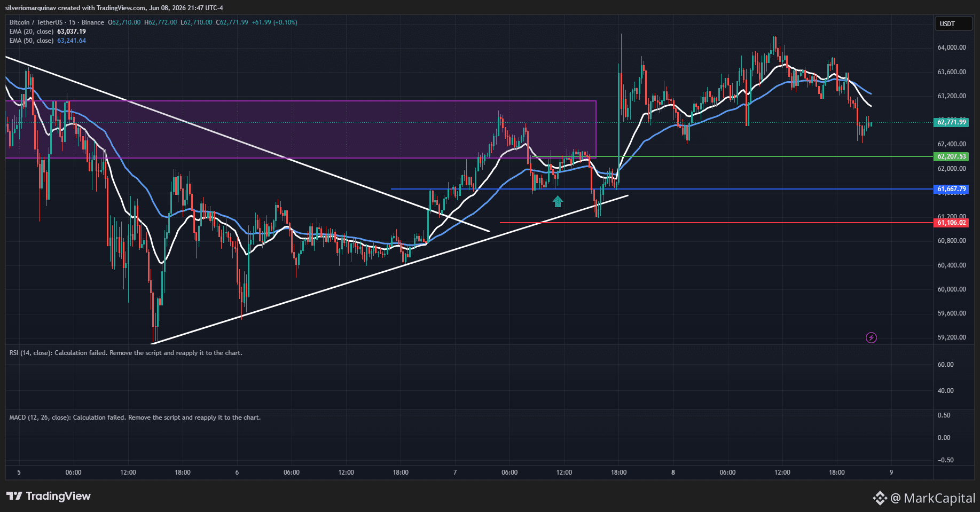Click the 59,600.00 price axis label
Viewport: 980px width, 512px height.
pyautogui.click(x=952, y=313)
